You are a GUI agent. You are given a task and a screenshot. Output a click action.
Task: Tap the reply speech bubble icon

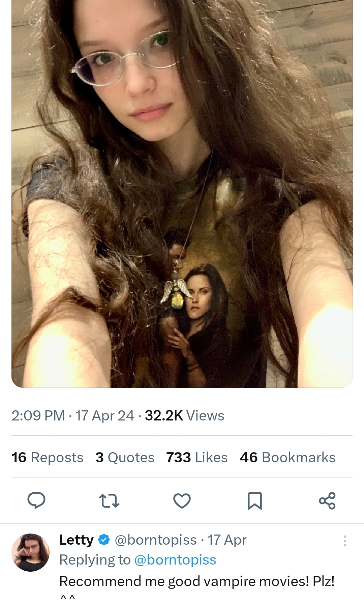point(36,500)
